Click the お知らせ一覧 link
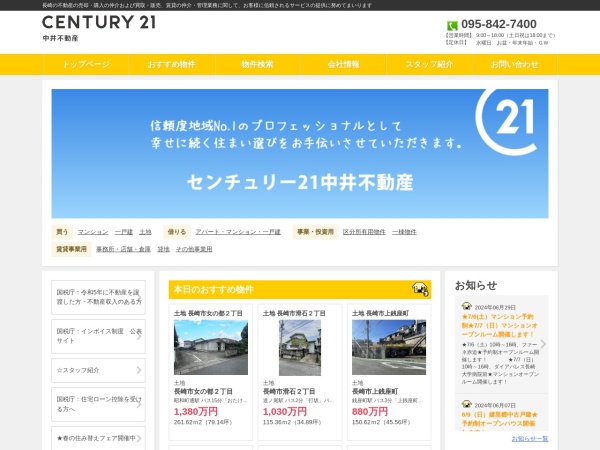The image size is (600, 450). coord(530,439)
